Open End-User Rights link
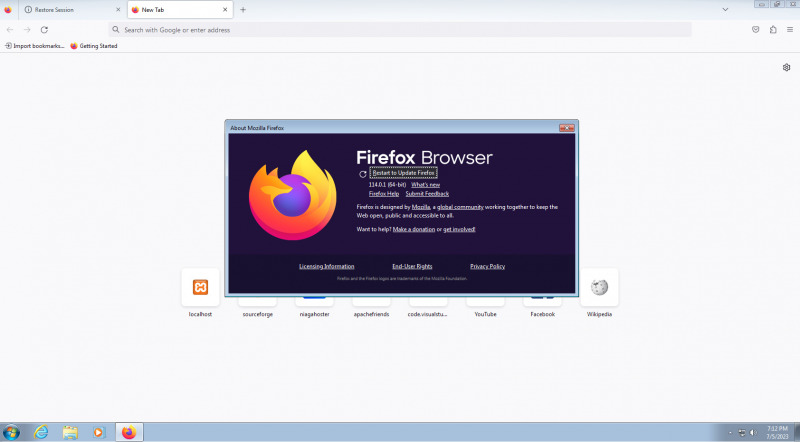Viewport: 800px width, 442px height. pos(412,266)
